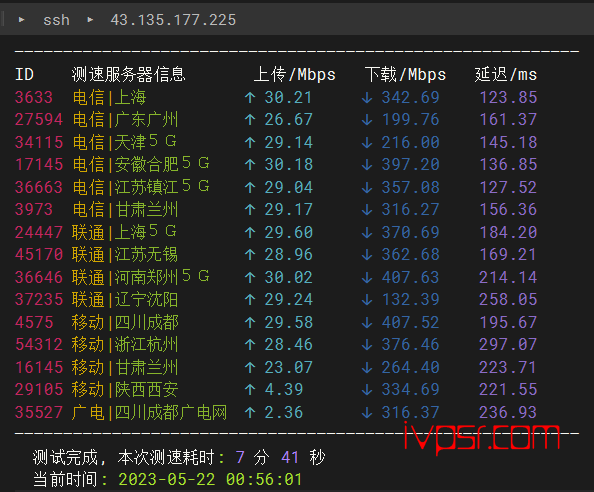Screen dimensions: 594x492
Task: Select server ID 27594
Action: pyautogui.click(x=39, y=120)
